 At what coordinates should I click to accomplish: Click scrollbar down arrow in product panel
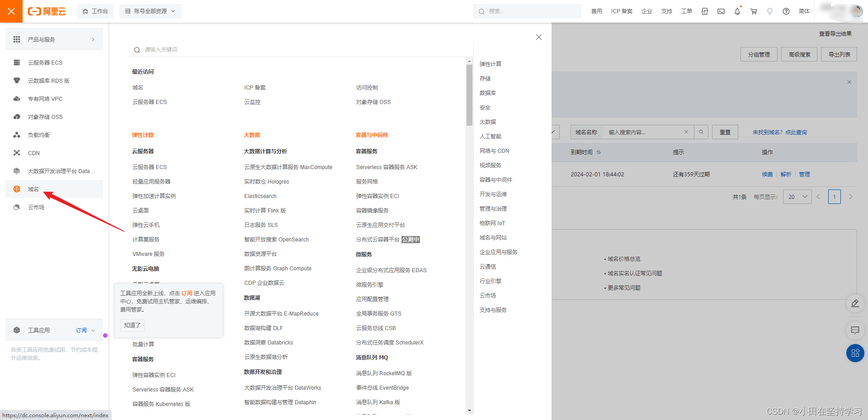(x=469, y=411)
